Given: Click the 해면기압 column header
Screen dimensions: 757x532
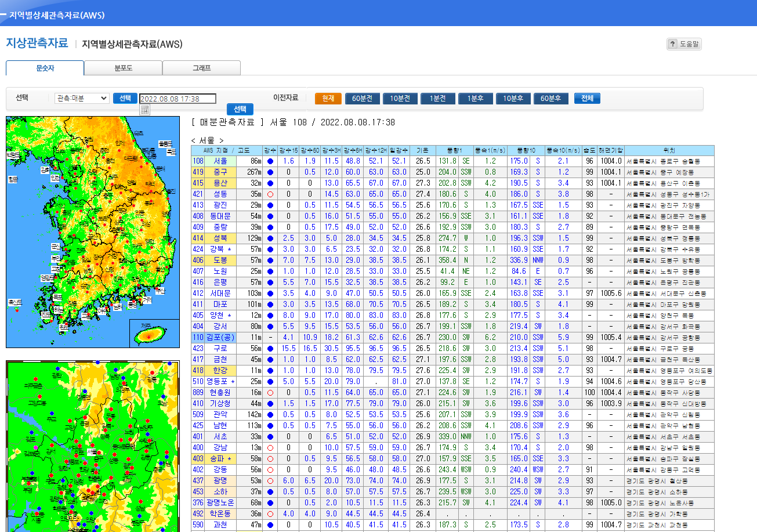Looking at the screenshot, I should (611, 150).
